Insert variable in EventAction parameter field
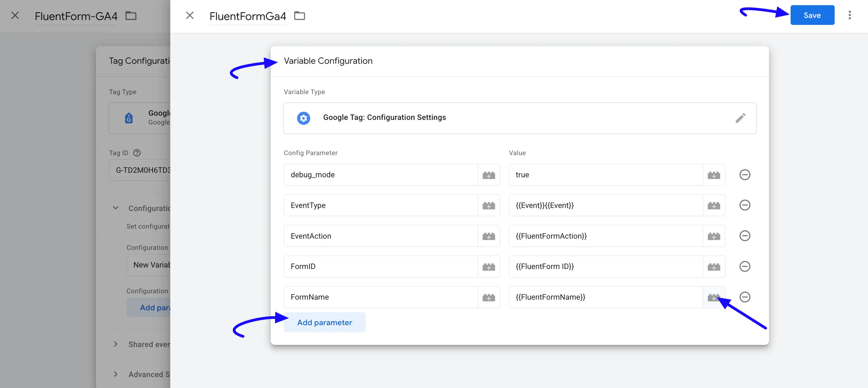The height and width of the screenshot is (388, 868). (489, 236)
